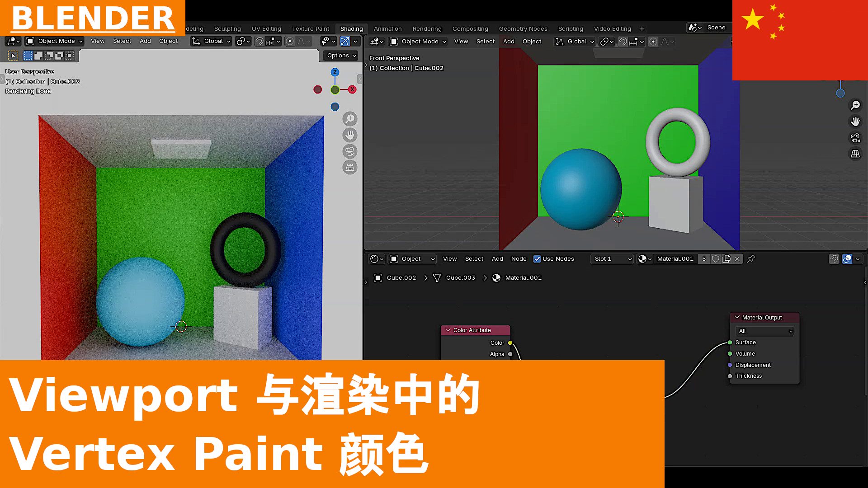The image size is (868, 488).
Task: Click Cube.003 mesh icon in breadcrumb
Action: (437, 278)
